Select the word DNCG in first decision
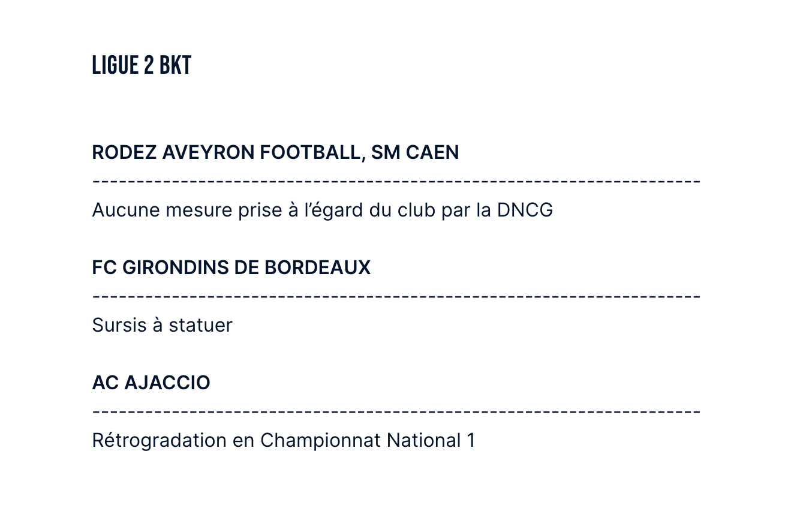 pyautogui.click(x=525, y=211)
